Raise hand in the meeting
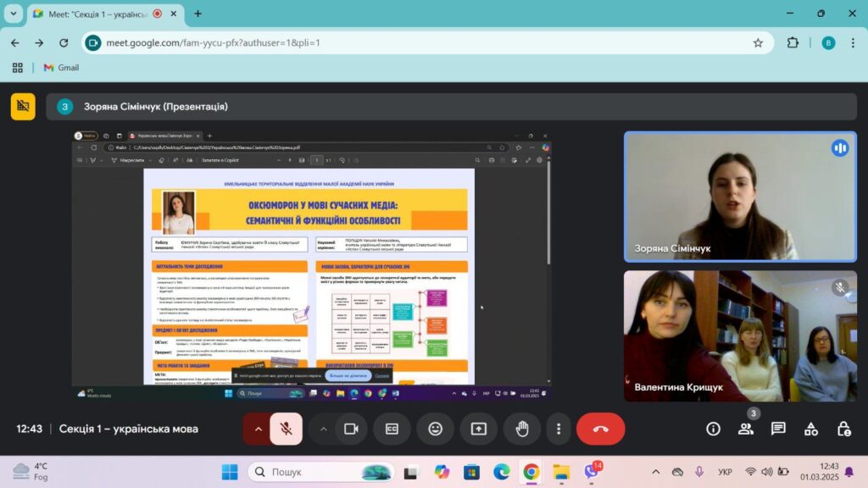Screen dimensions: 868x488 point(521,429)
